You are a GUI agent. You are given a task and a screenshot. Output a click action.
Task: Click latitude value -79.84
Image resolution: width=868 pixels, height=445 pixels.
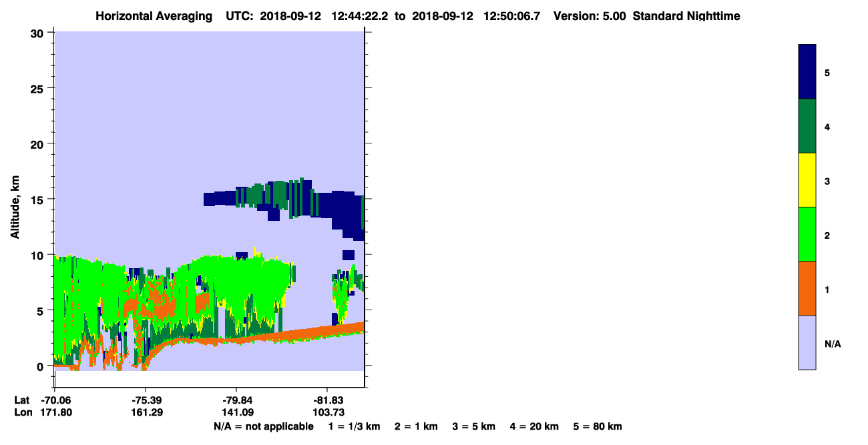[x=237, y=400]
